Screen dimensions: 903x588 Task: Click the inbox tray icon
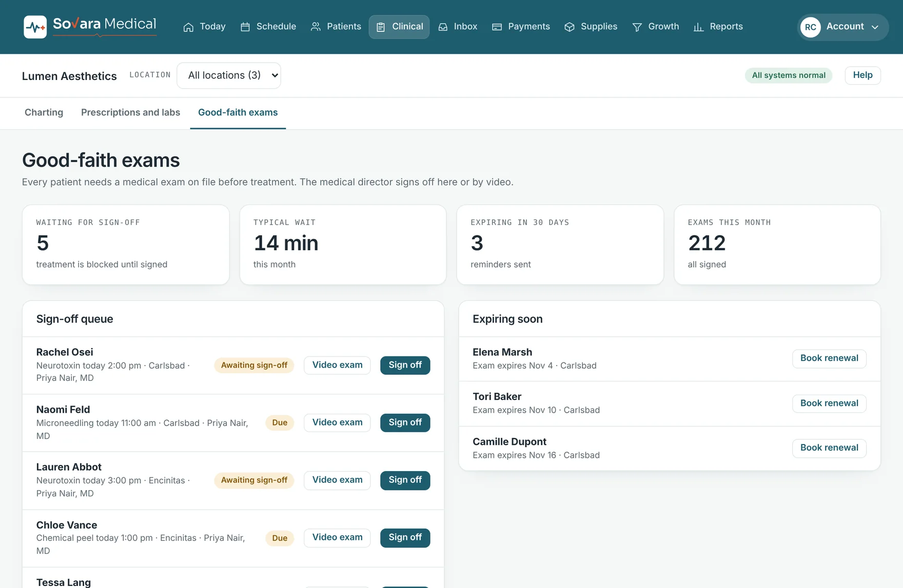(x=443, y=27)
